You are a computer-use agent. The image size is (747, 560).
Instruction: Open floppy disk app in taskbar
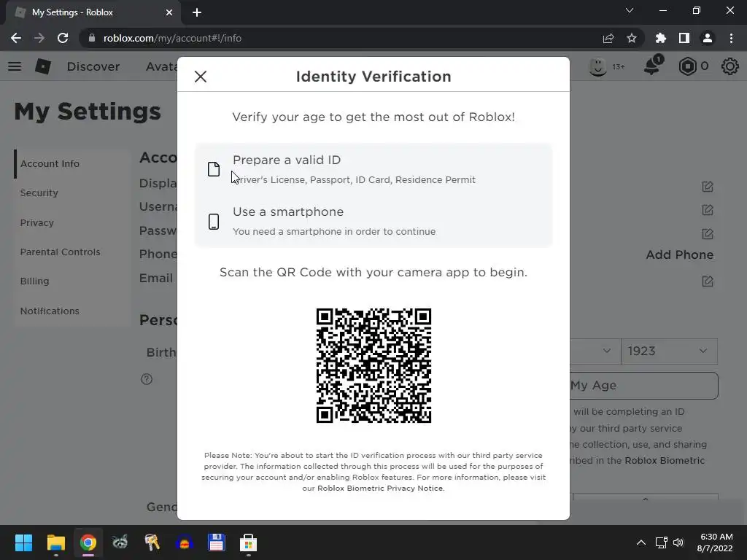click(216, 542)
